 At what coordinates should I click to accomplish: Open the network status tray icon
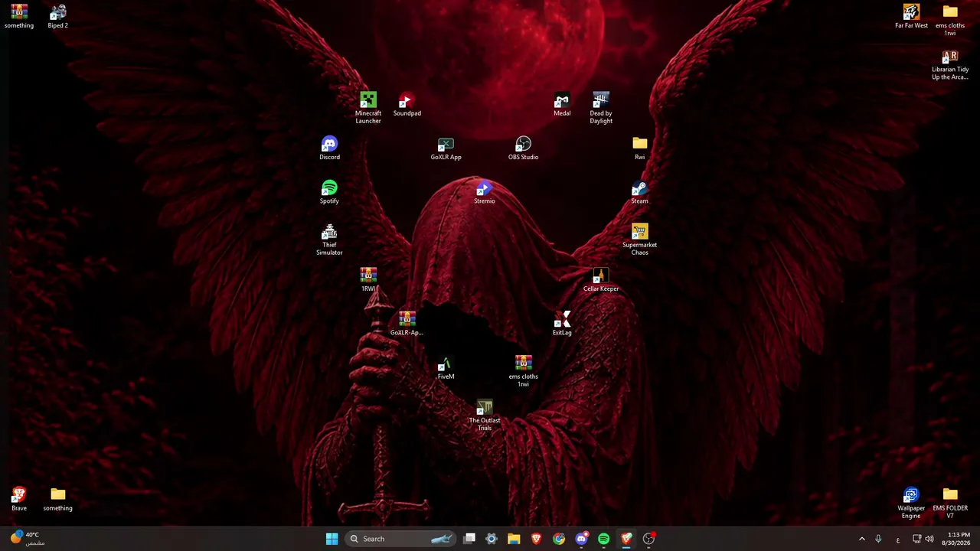pyautogui.click(x=916, y=539)
